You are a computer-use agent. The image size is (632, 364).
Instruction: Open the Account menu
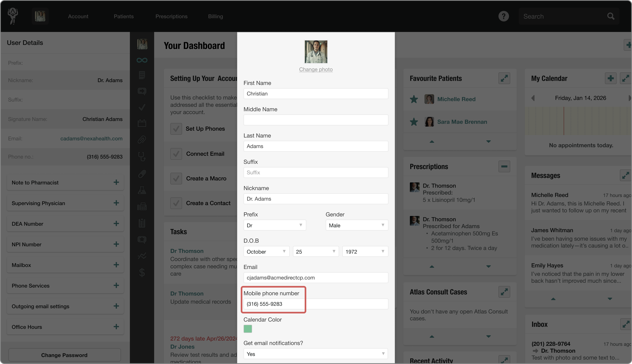(x=78, y=16)
